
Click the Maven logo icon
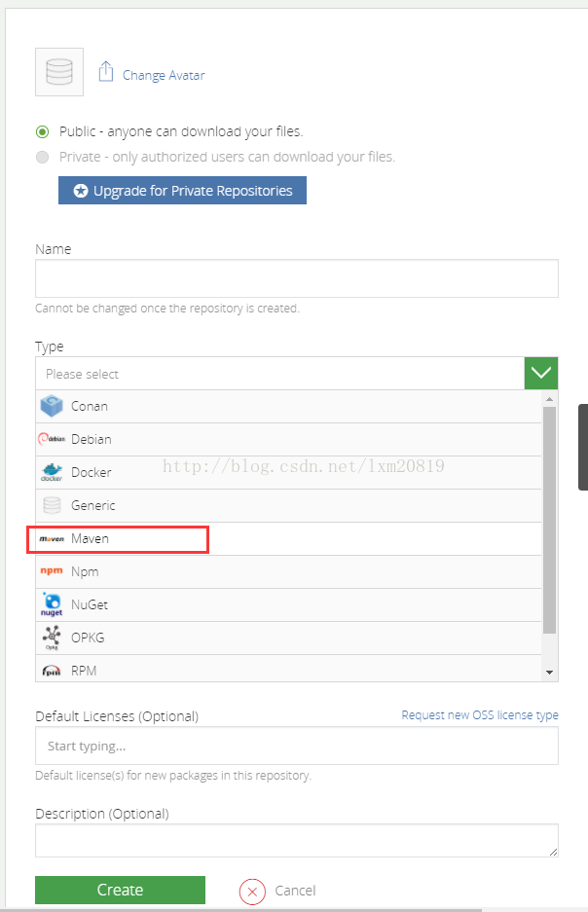[x=52, y=539]
